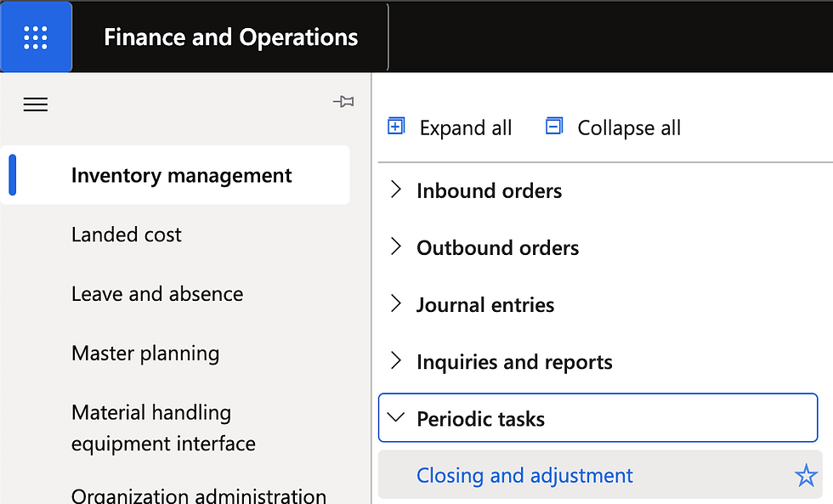Image resolution: width=833 pixels, height=504 pixels.
Task: Expand the Outbound orders chevron
Action: tap(395, 247)
